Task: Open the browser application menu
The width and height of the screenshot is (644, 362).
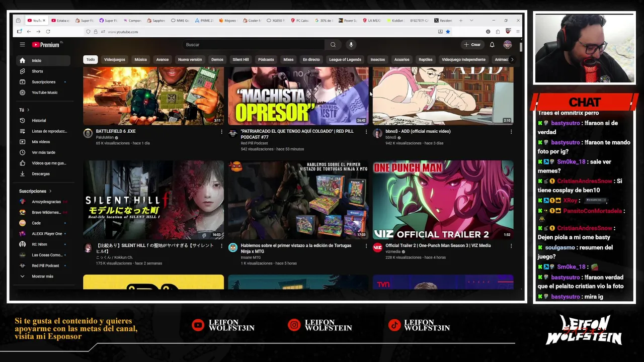Action: [518, 32]
